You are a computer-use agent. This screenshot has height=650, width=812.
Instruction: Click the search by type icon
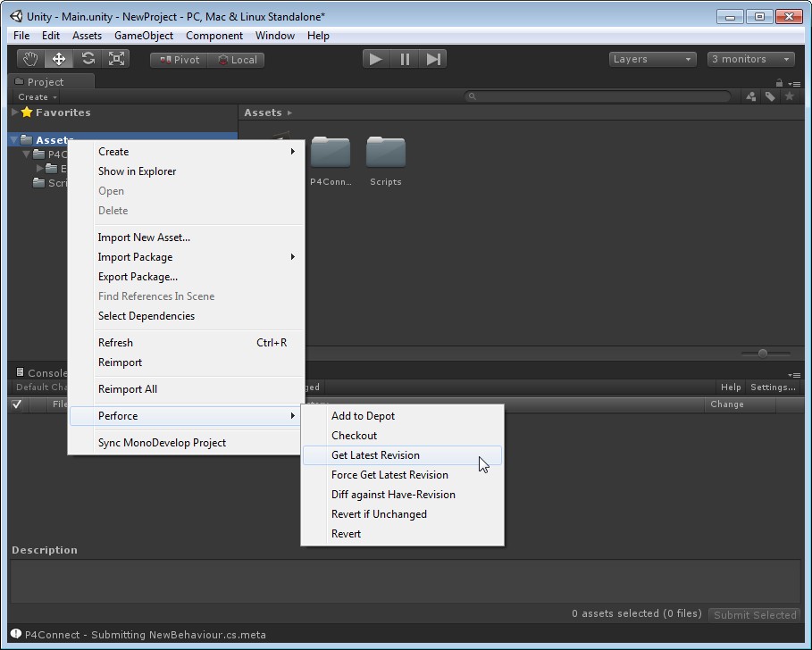(x=751, y=96)
